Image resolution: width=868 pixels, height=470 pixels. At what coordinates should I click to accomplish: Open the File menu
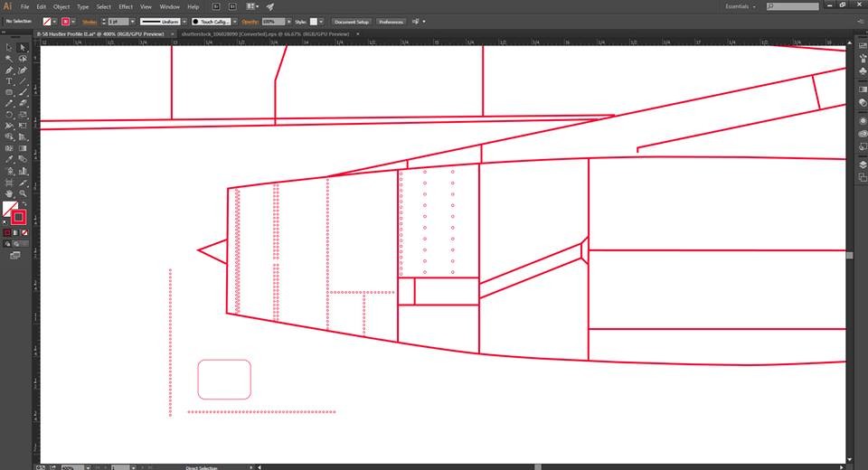pyautogui.click(x=25, y=6)
